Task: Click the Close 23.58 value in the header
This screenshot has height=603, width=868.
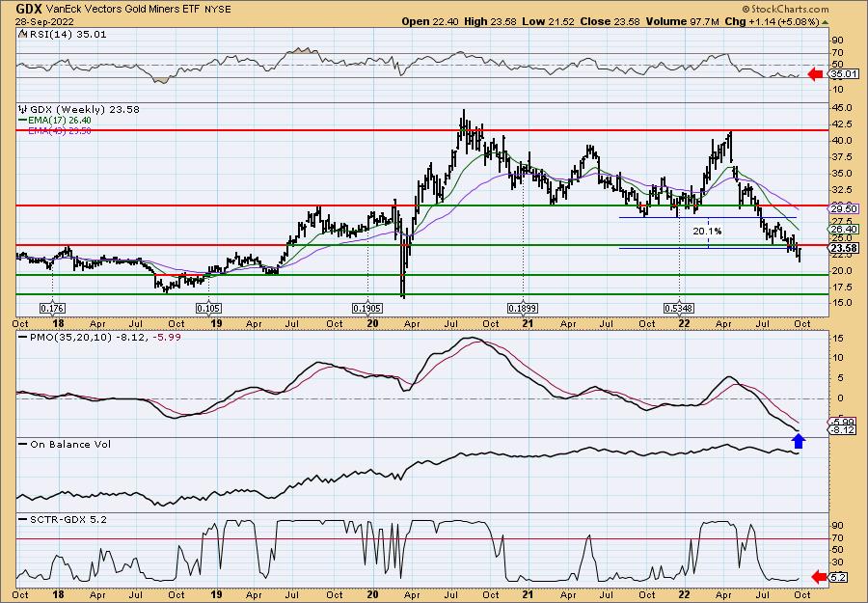Action: click(610, 21)
